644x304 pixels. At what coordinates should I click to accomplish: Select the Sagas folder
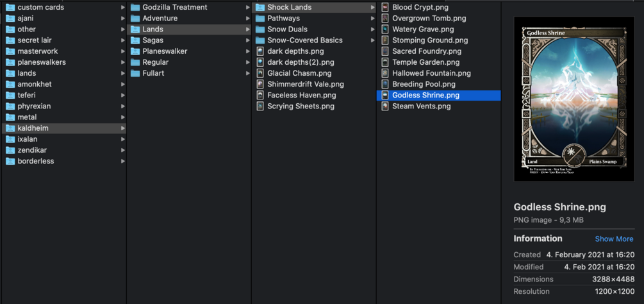click(153, 40)
